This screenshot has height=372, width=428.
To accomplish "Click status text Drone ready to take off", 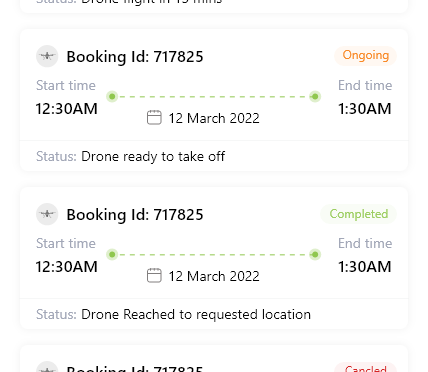I will point(153,157).
